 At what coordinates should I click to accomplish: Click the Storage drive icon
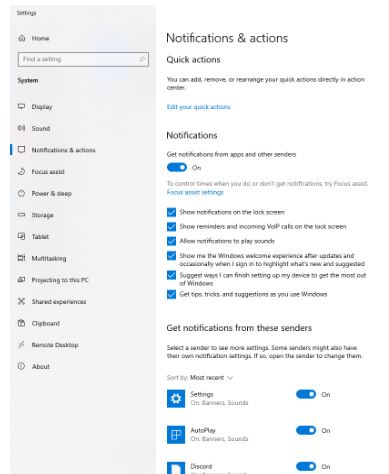coord(21,215)
